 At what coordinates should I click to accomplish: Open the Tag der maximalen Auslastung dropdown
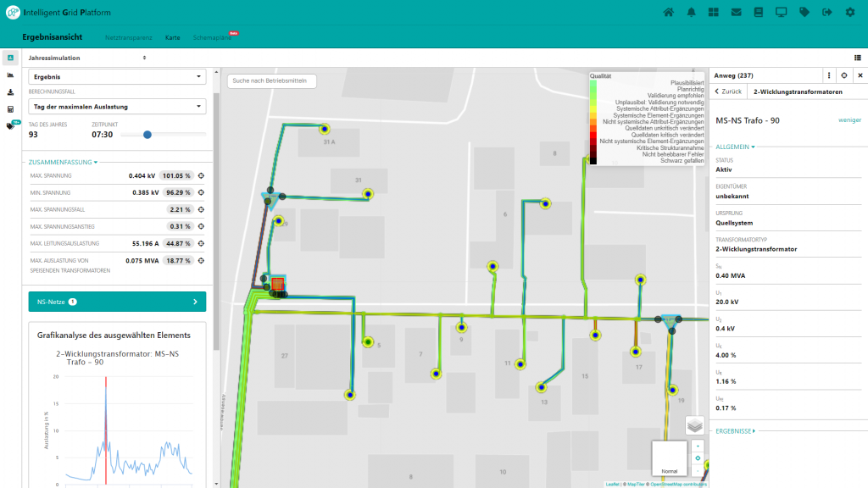(117, 107)
